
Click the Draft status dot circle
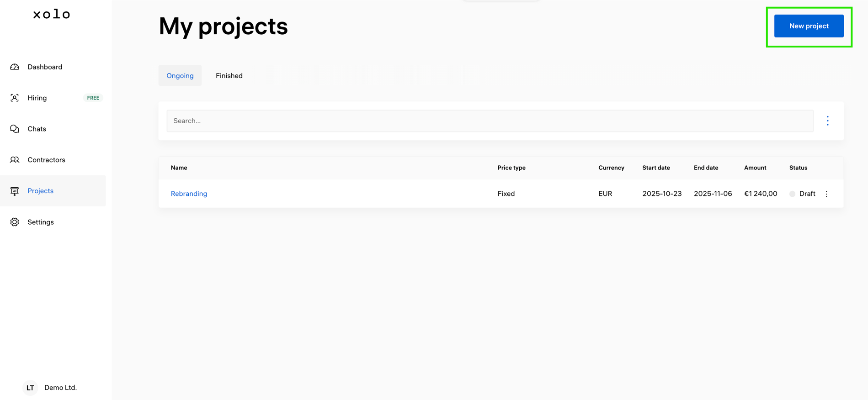pyautogui.click(x=792, y=194)
